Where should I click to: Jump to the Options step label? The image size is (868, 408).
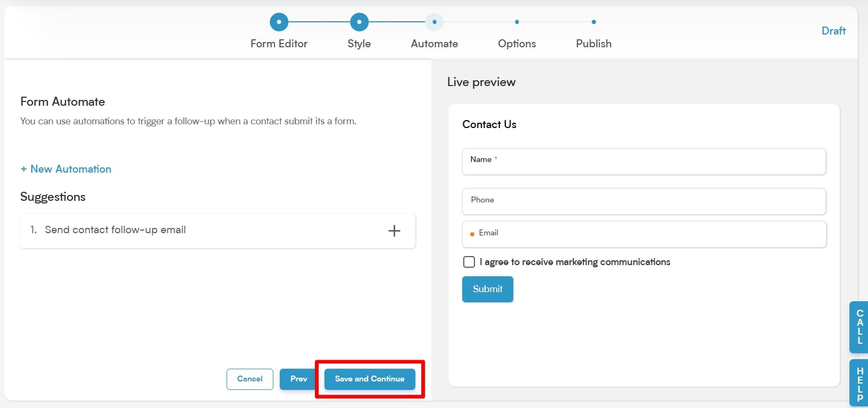[x=517, y=44]
